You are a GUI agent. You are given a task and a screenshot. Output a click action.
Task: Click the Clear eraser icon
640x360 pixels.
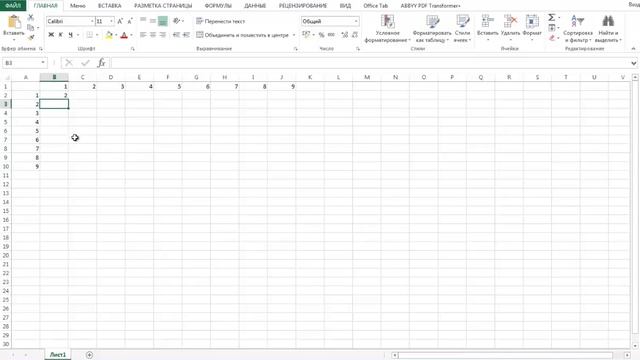tap(551, 38)
